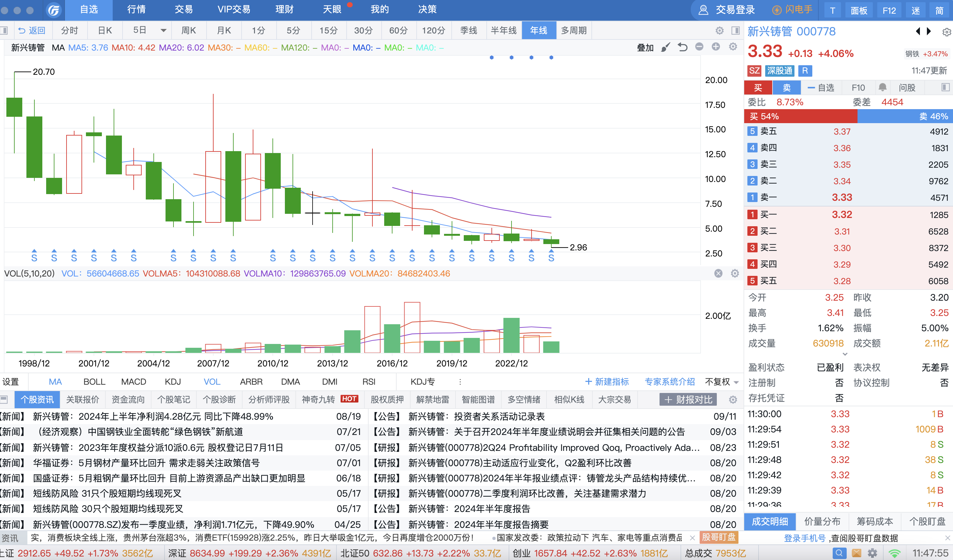Open the more indicators menu dots
This screenshot has height=560, width=953.
[460, 382]
